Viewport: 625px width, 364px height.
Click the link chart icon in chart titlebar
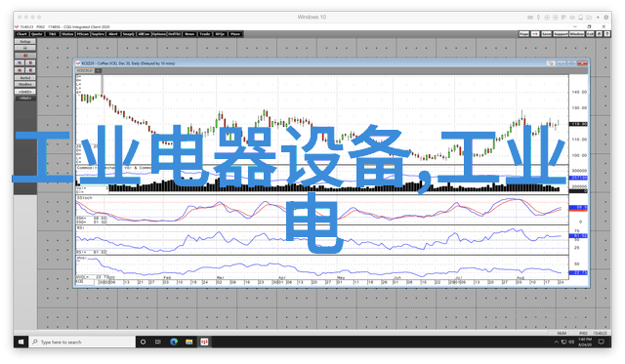tap(551, 63)
